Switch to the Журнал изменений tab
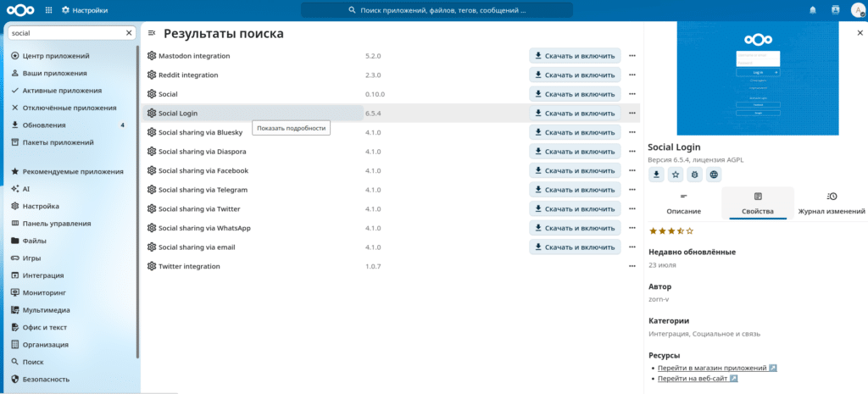This screenshot has height=394, width=868. coord(832,203)
